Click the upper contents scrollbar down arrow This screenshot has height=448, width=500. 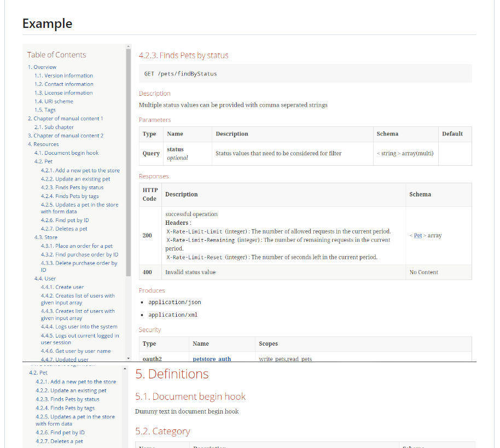click(x=129, y=358)
